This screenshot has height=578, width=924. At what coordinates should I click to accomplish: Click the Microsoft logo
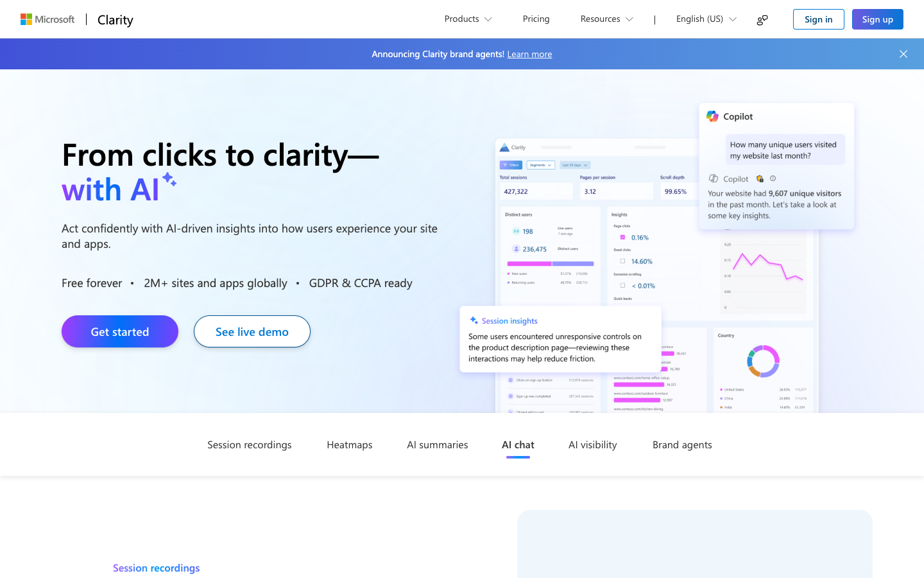pos(47,19)
